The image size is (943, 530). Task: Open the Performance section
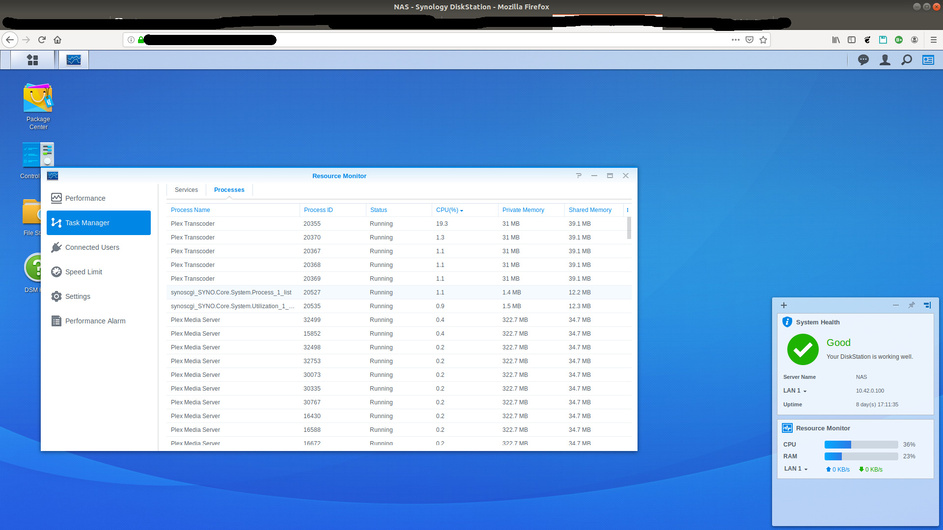pos(99,198)
